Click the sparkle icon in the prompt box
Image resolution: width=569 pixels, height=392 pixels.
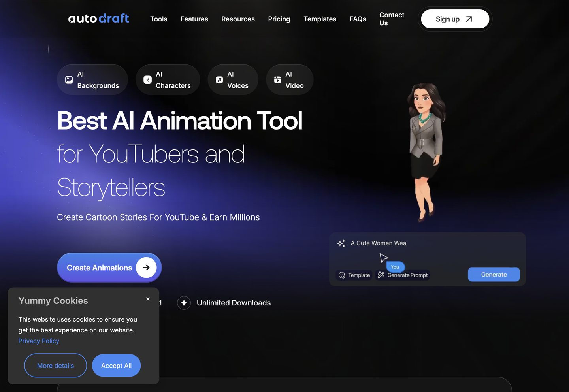341,243
